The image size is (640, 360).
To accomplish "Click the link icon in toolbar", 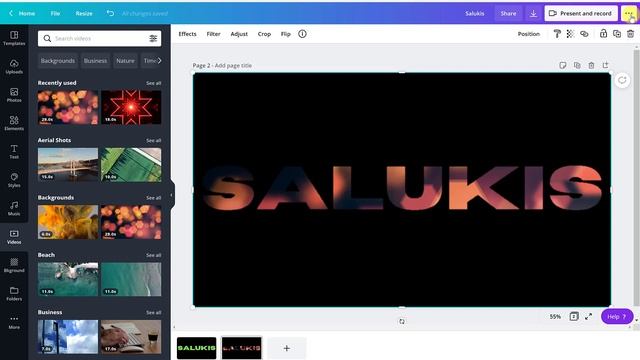I will (584, 34).
